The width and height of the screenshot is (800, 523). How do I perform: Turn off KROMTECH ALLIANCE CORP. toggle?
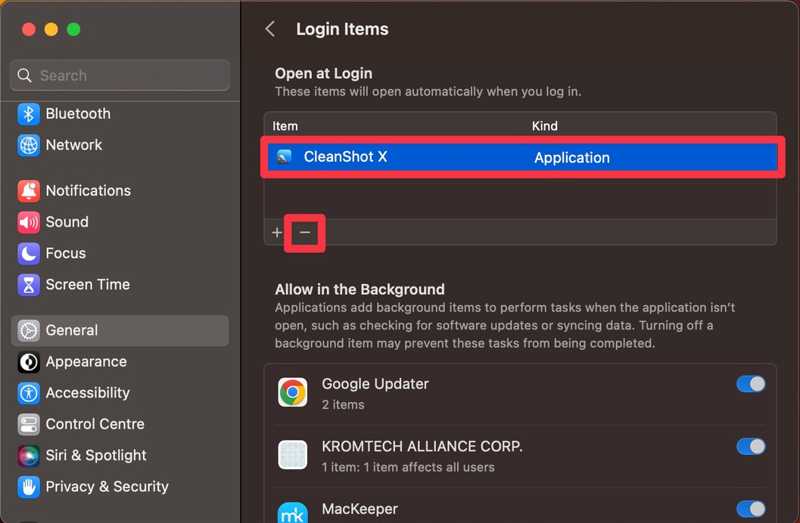[x=751, y=446]
